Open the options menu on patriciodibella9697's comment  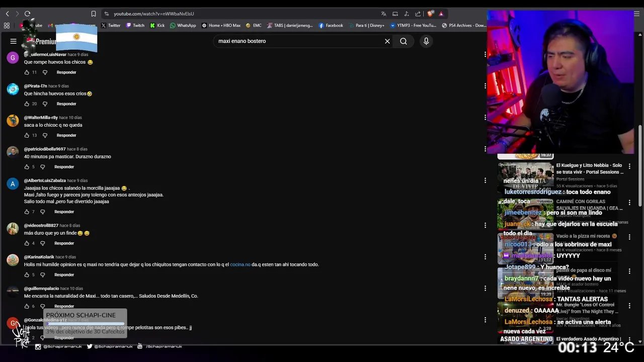pos(485,149)
